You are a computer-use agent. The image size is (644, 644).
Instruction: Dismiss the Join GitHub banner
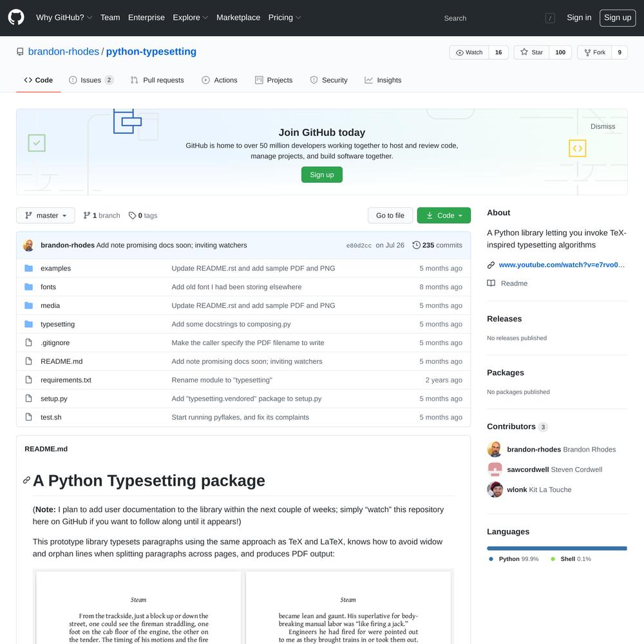click(603, 126)
